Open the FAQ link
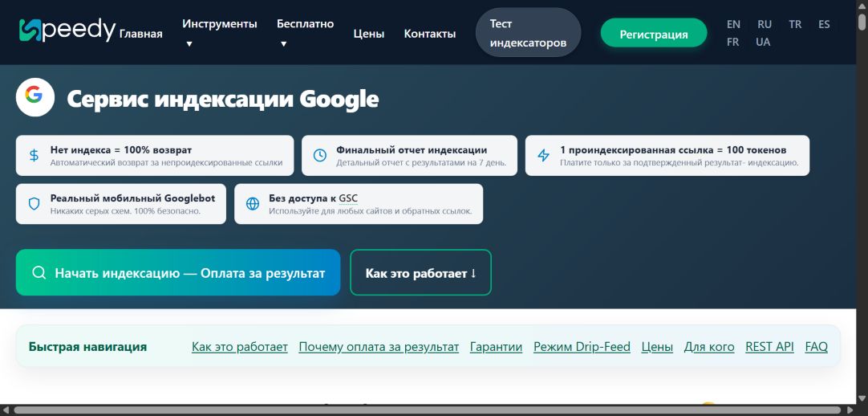 pos(817,347)
